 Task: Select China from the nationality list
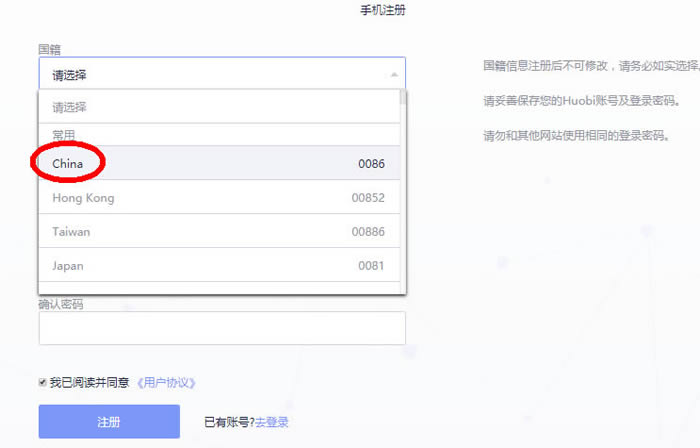click(x=68, y=164)
